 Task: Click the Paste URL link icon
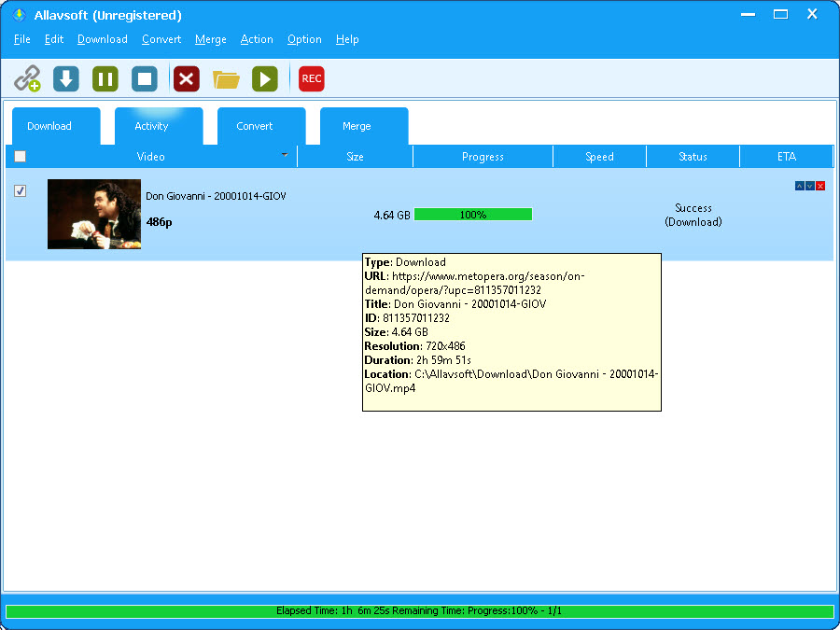pyautogui.click(x=27, y=78)
